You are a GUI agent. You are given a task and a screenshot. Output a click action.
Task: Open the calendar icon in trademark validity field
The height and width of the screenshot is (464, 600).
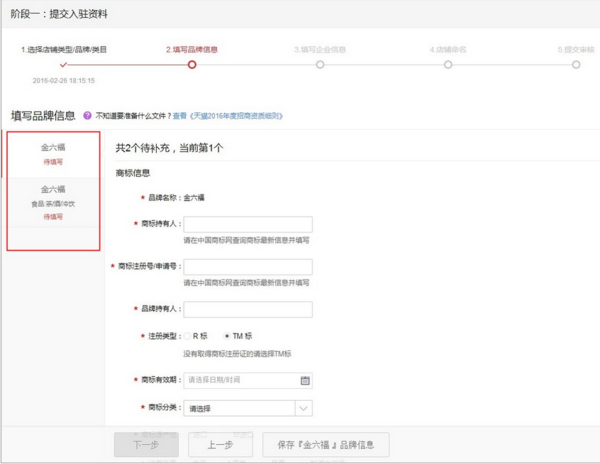(305, 380)
